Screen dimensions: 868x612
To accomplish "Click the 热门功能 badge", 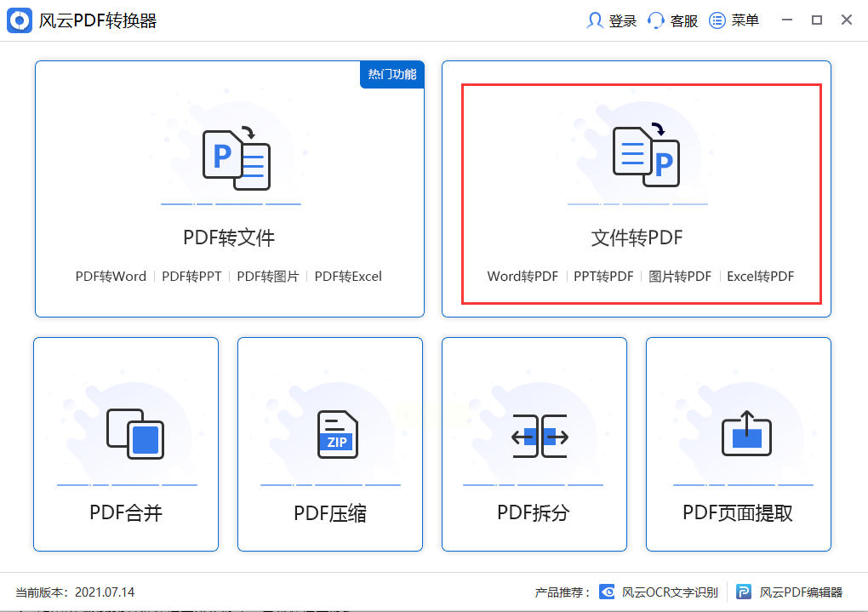I will coord(392,74).
